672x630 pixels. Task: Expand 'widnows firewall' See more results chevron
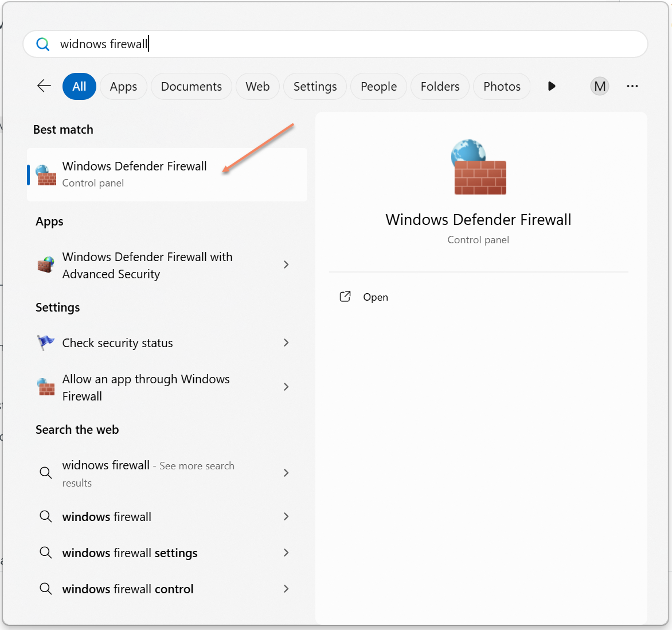click(286, 473)
